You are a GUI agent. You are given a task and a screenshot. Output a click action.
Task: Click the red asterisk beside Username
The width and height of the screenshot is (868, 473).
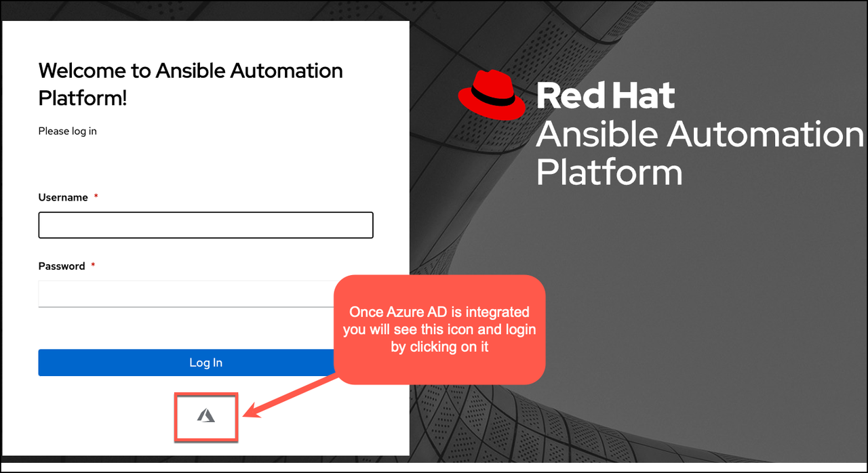(x=96, y=197)
